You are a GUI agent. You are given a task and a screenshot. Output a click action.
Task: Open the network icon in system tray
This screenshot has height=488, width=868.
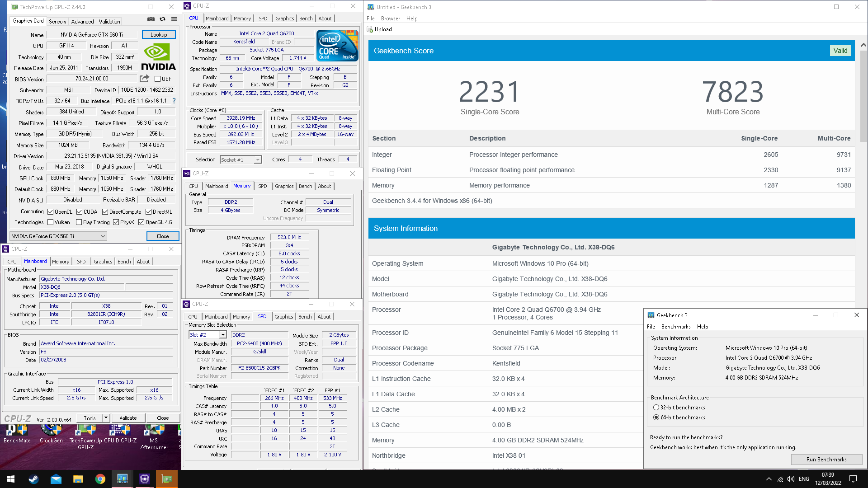pos(780,479)
